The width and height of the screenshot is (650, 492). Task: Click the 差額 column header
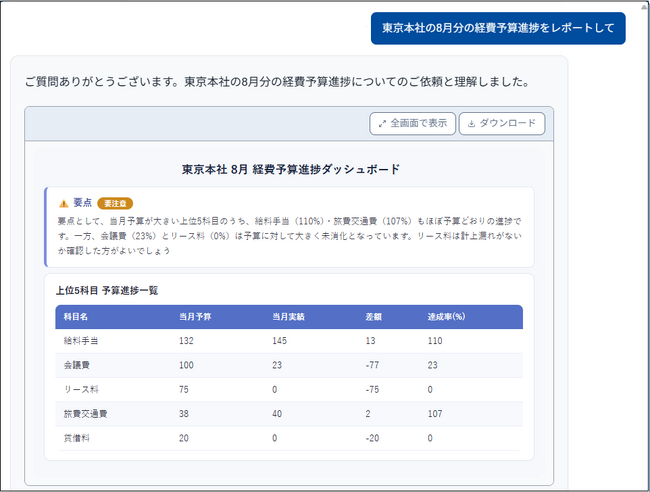373,317
